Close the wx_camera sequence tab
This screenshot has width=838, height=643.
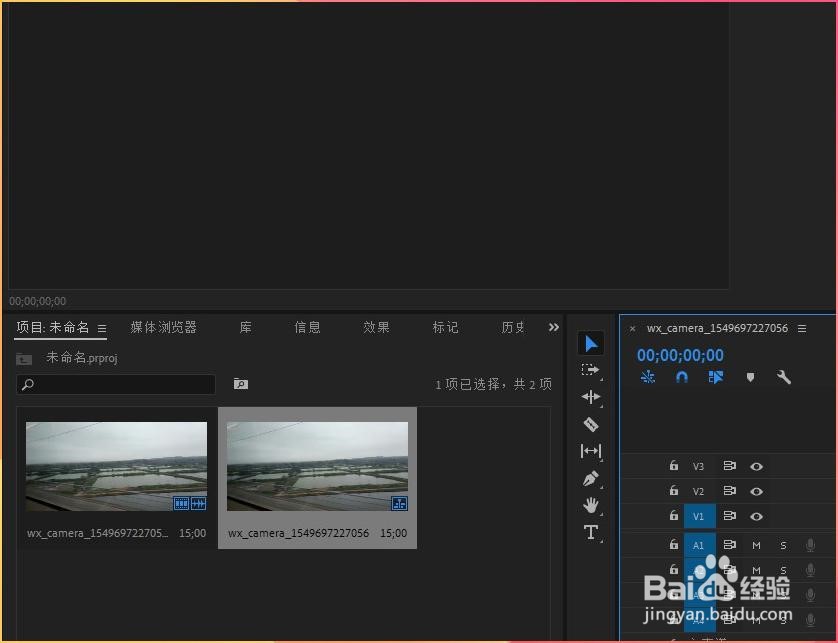[x=632, y=329]
